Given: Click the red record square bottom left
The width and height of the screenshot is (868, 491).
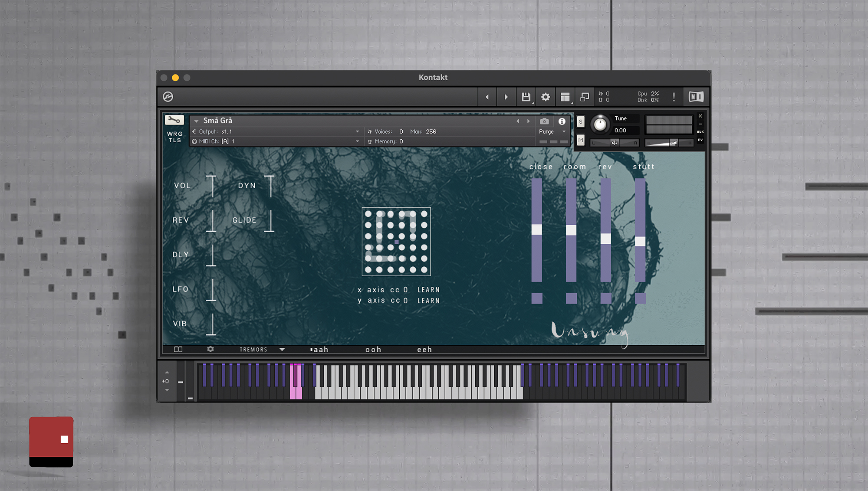Looking at the screenshot, I should tap(51, 442).
